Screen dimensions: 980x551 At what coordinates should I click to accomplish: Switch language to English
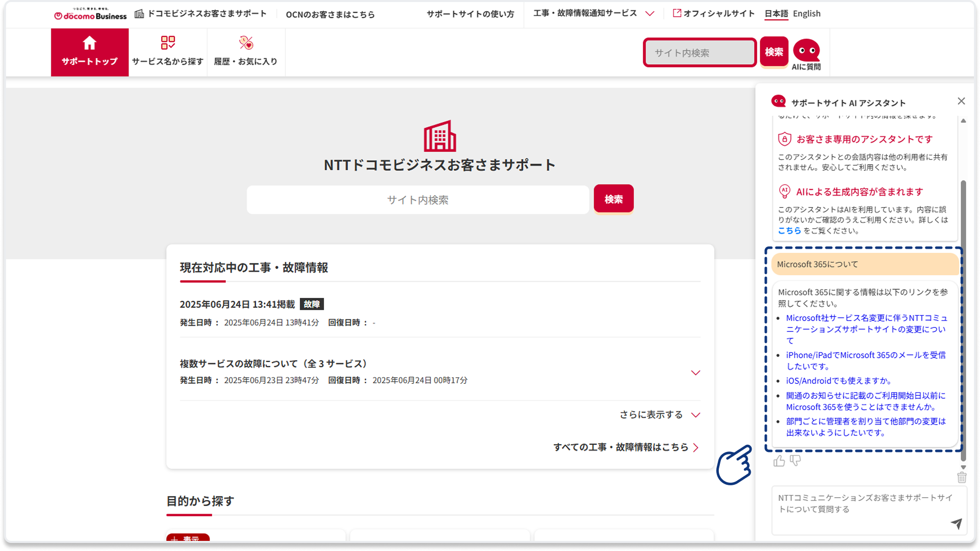click(x=806, y=14)
